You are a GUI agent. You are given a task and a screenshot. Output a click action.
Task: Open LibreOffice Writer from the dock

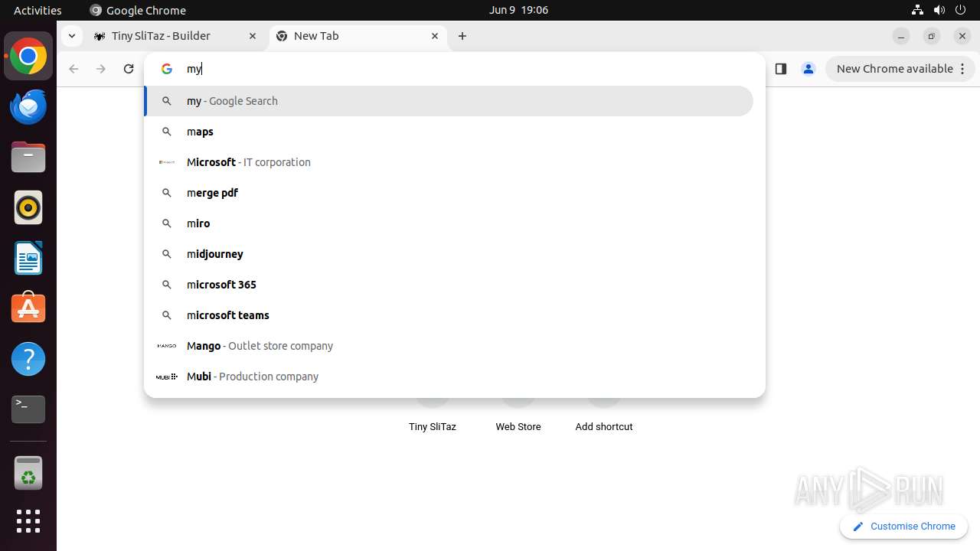[x=28, y=258]
